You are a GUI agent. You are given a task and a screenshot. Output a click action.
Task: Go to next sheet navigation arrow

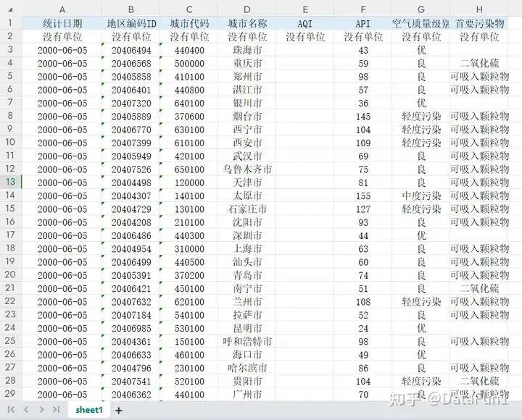coord(41,409)
